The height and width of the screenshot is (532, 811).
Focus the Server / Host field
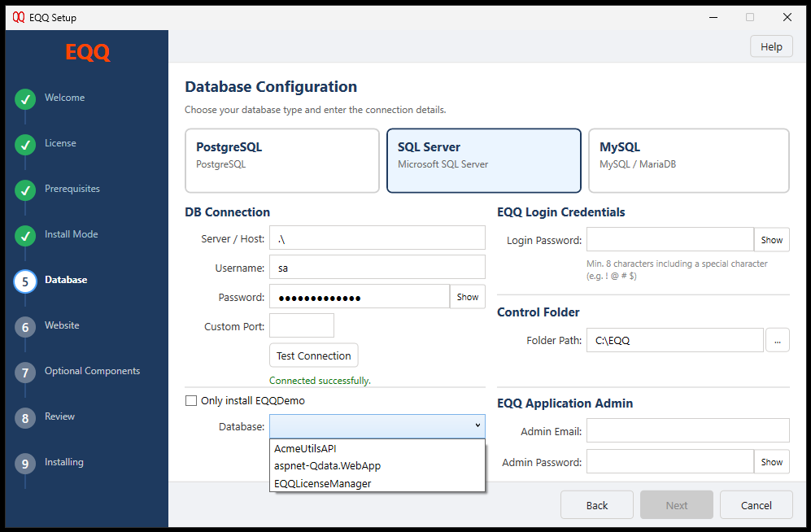[377, 238]
